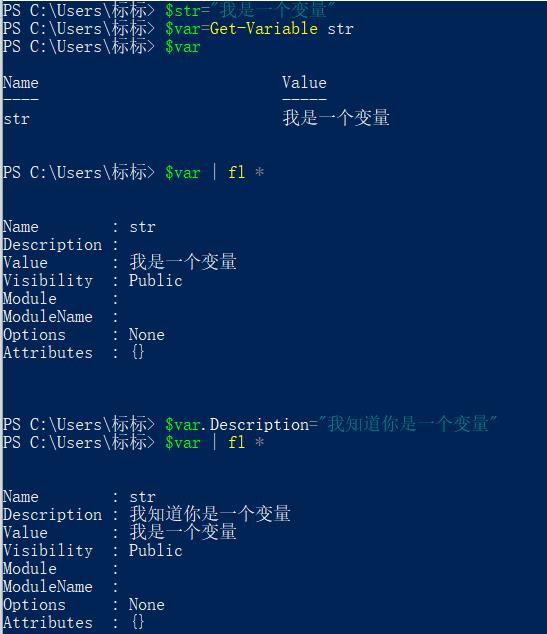Click the {} in the first Attributes row
The image size is (547, 634).
(x=138, y=352)
